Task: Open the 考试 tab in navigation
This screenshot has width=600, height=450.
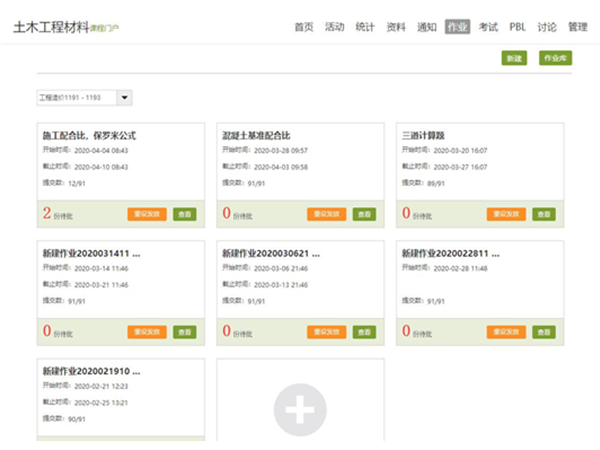Action: point(488,27)
